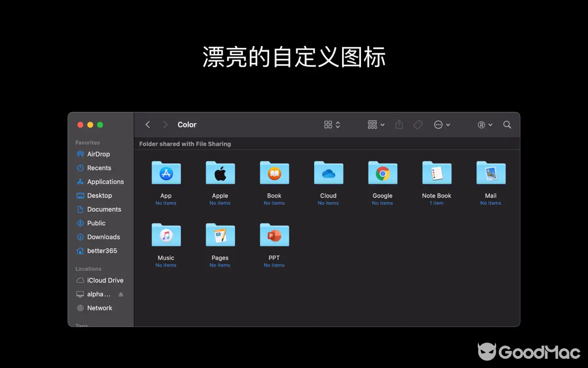
Task: Select the Note Book folder
Action: point(436,173)
